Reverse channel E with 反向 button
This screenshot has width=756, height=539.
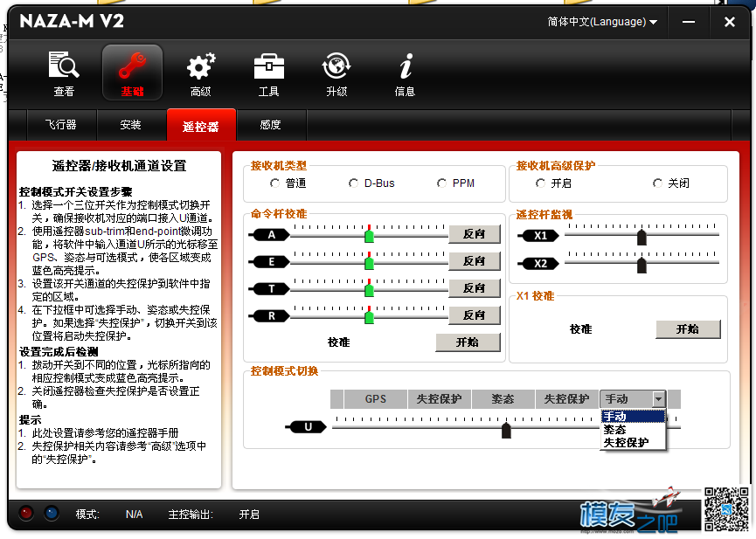[x=475, y=261]
